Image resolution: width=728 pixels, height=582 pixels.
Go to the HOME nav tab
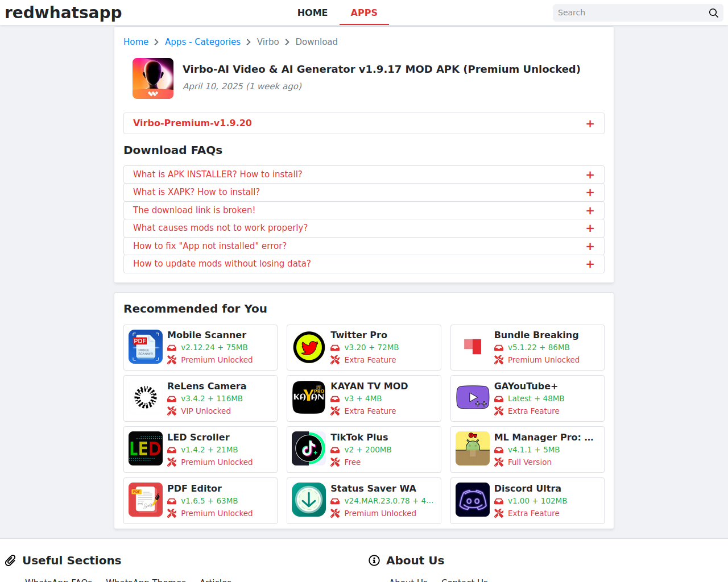312,13
